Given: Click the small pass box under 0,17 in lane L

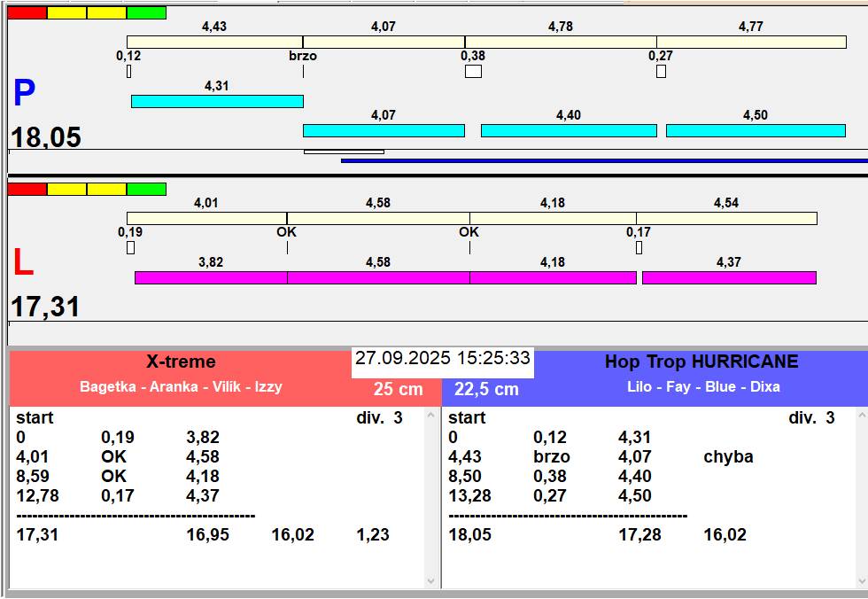Looking at the screenshot, I should pos(639,248).
